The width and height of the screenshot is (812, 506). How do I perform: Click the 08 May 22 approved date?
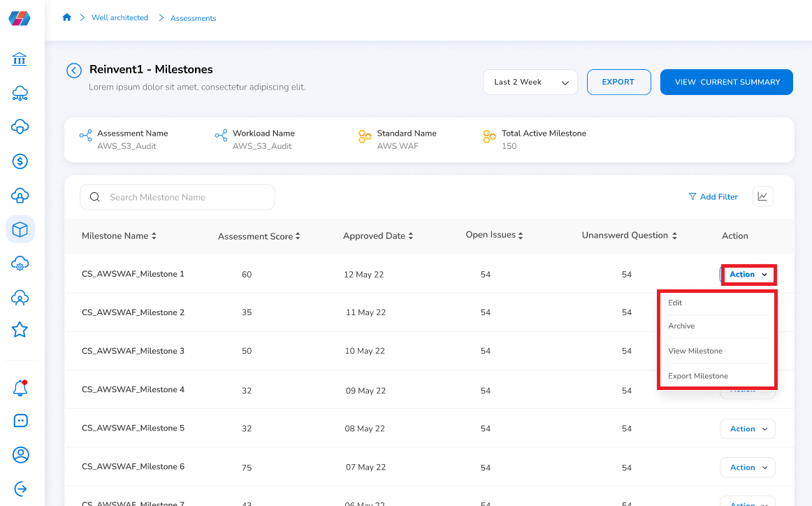click(x=365, y=428)
